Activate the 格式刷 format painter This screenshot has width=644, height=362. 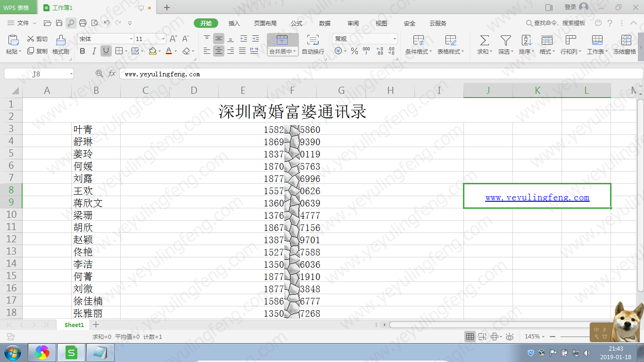[61, 45]
